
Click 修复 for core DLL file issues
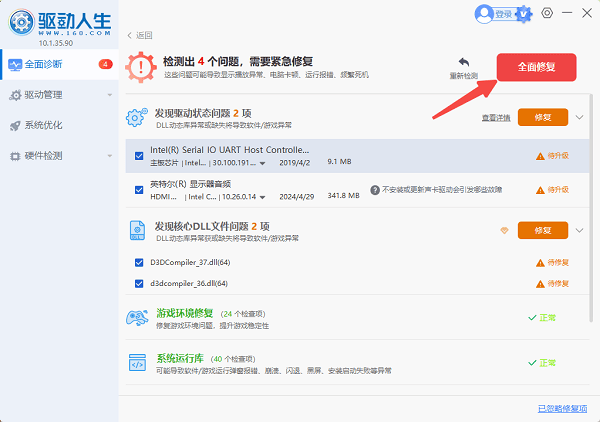point(543,230)
